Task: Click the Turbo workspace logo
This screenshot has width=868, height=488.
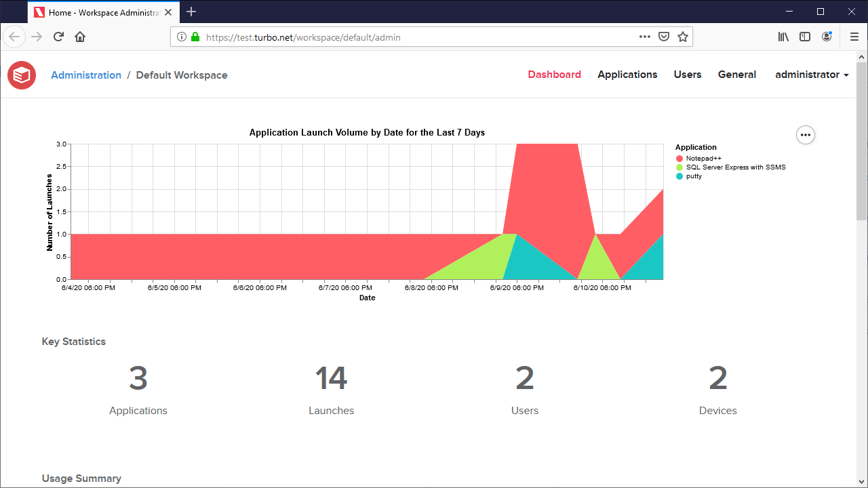Action: coord(21,75)
